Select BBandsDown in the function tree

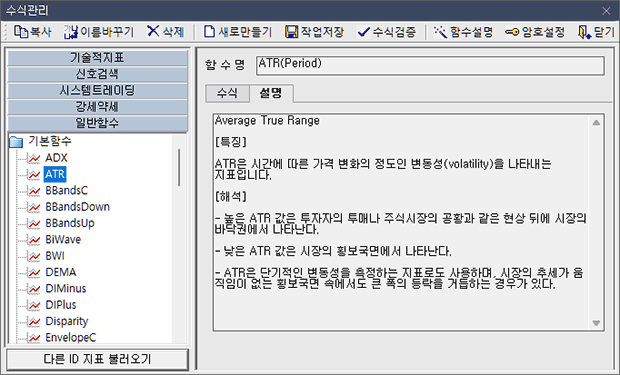[78, 207]
